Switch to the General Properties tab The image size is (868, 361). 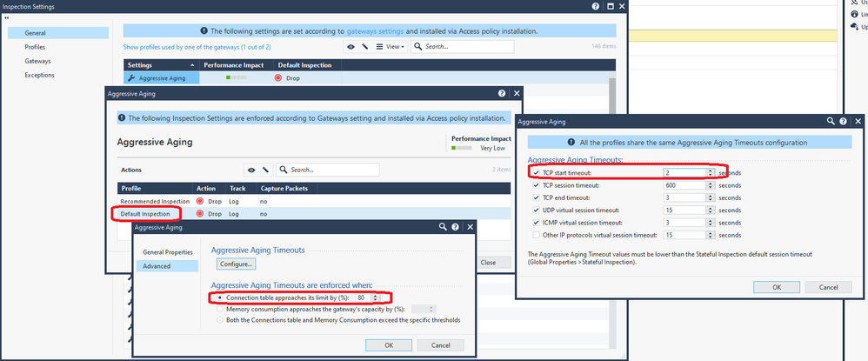tap(168, 252)
